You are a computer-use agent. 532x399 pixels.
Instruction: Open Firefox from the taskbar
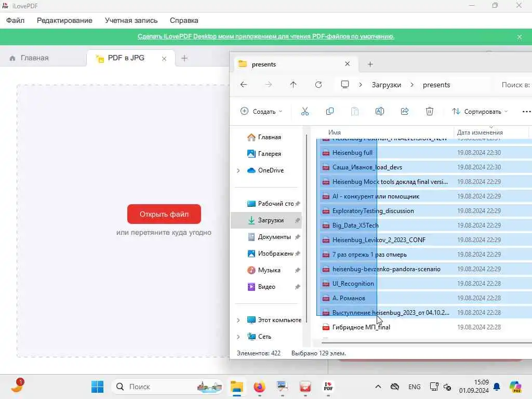(x=260, y=387)
